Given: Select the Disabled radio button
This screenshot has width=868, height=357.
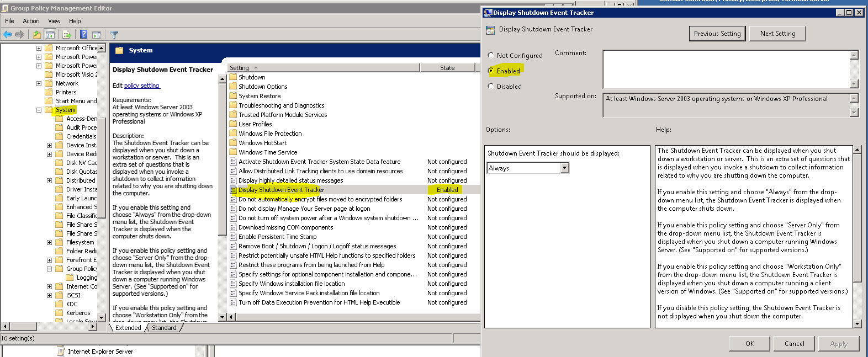Looking at the screenshot, I should click(491, 86).
